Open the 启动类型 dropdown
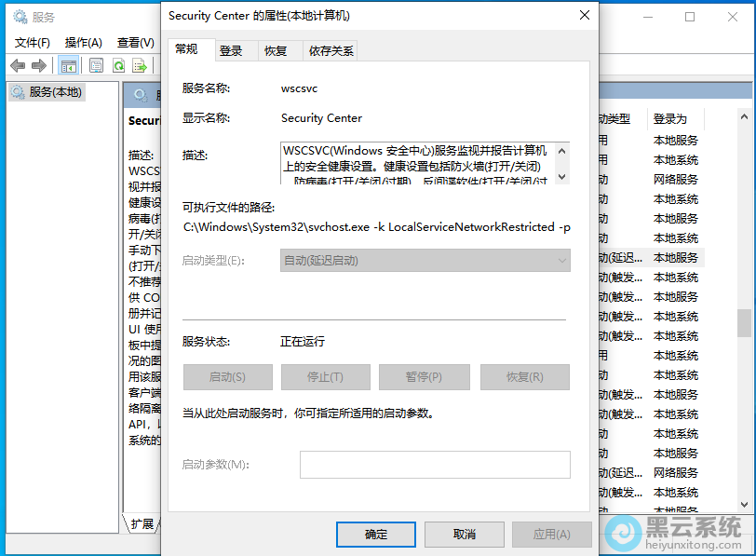 coord(562,259)
